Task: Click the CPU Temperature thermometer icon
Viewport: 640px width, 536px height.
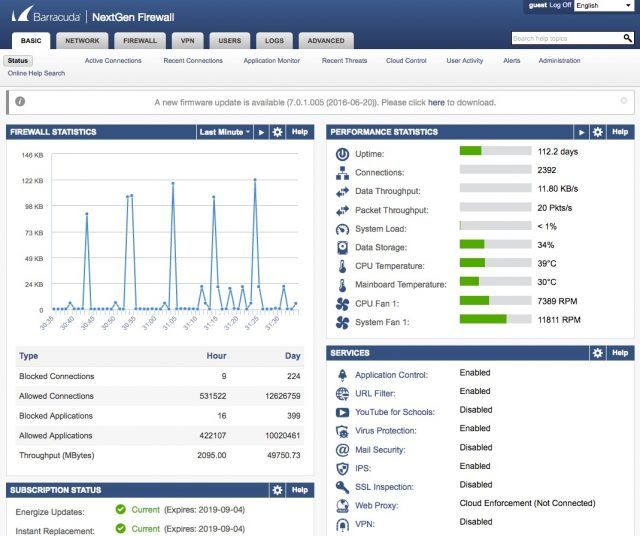Action: point(342,266)
